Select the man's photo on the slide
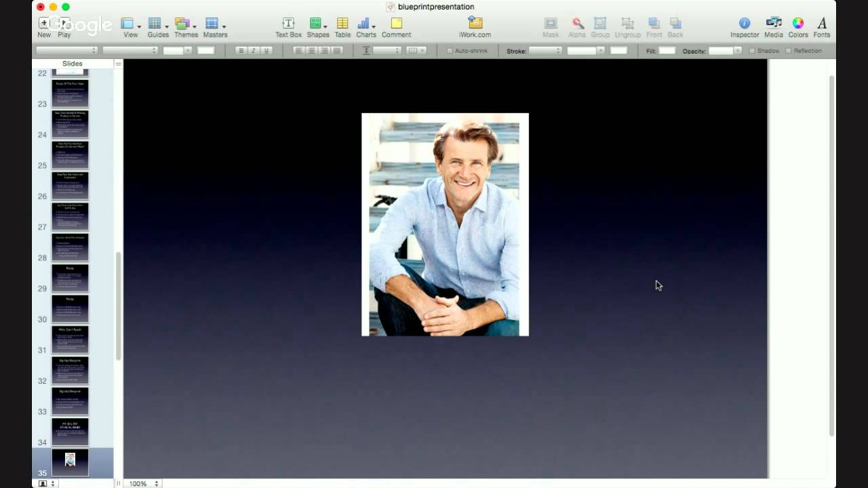 tap(445, 224)
